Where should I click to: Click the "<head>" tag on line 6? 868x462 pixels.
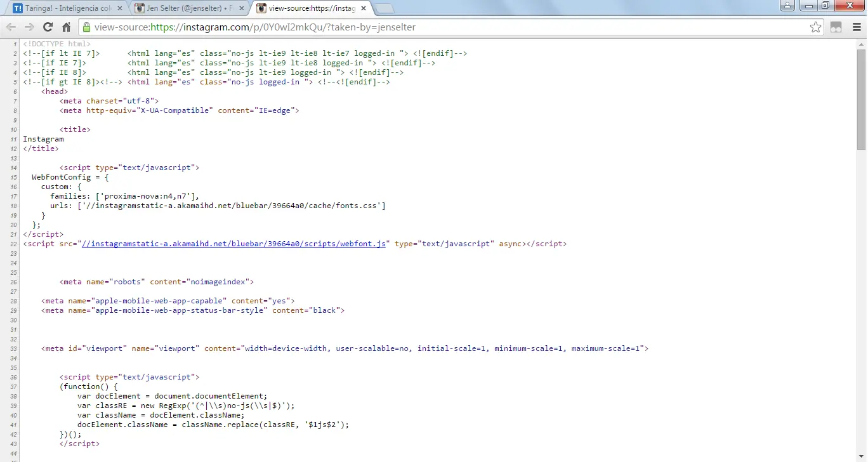coord(55,91)
